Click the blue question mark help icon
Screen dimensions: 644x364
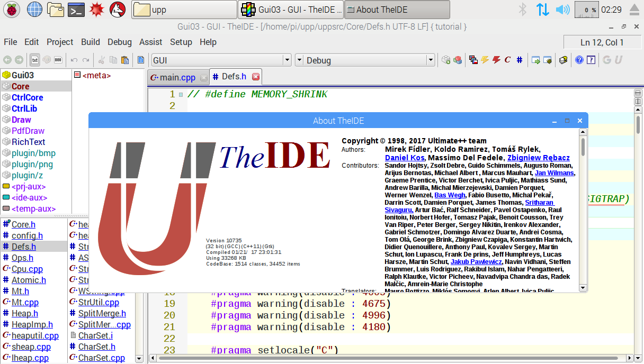[579, 60]
